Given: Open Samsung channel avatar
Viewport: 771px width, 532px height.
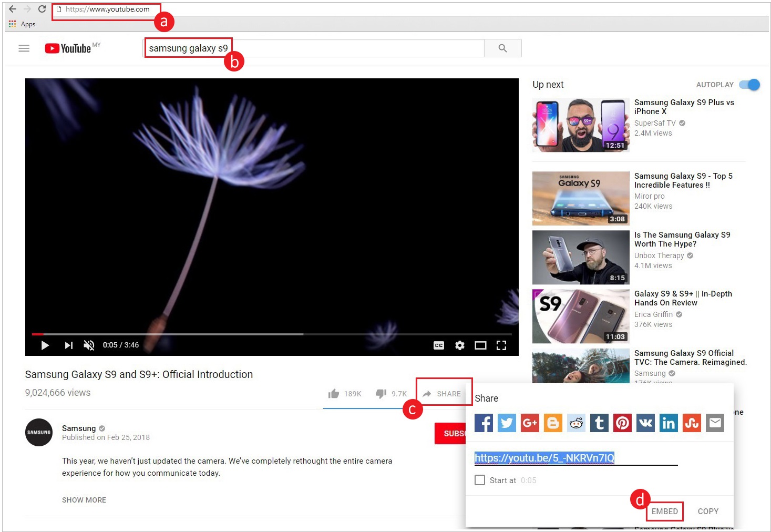Looking at the screenshot, I should [39, 432].
